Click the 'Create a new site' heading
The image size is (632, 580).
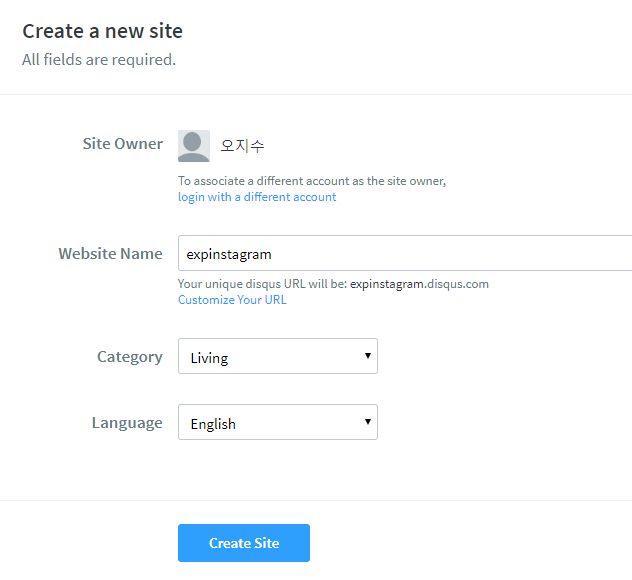pyautogui.click(x=102, y=31)
